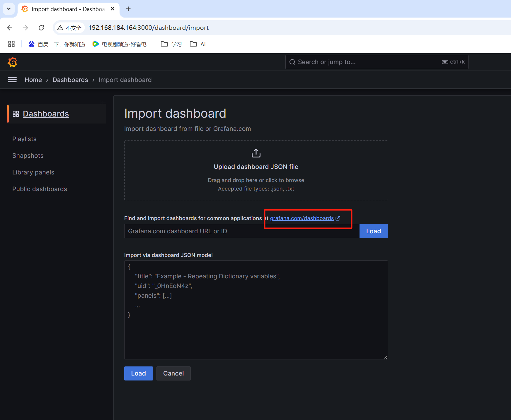Click the browser forward arrow
This screenshot has width=511, height=420.
(x=25, y=28)
